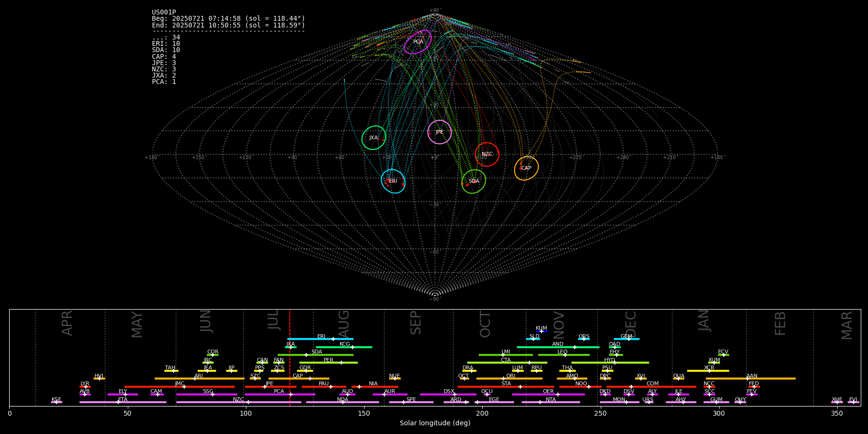
Task: Click the PCA radiant circle on the sky map
Action: 418,42
